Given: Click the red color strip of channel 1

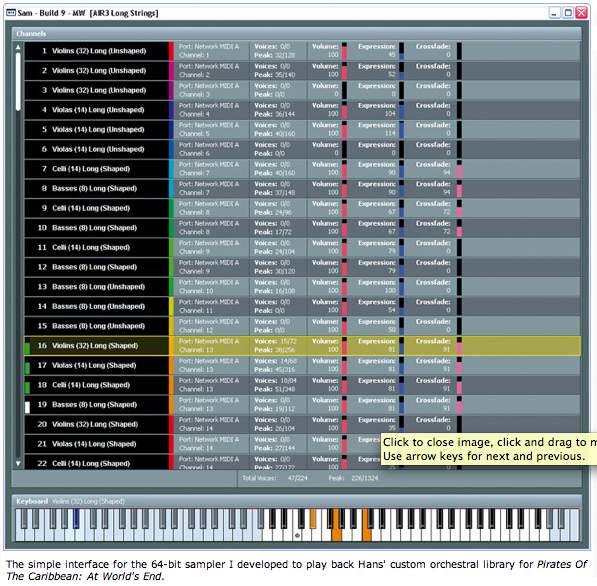Looking at the screenshot, I should pyautogui.click(x=171, y=51).
